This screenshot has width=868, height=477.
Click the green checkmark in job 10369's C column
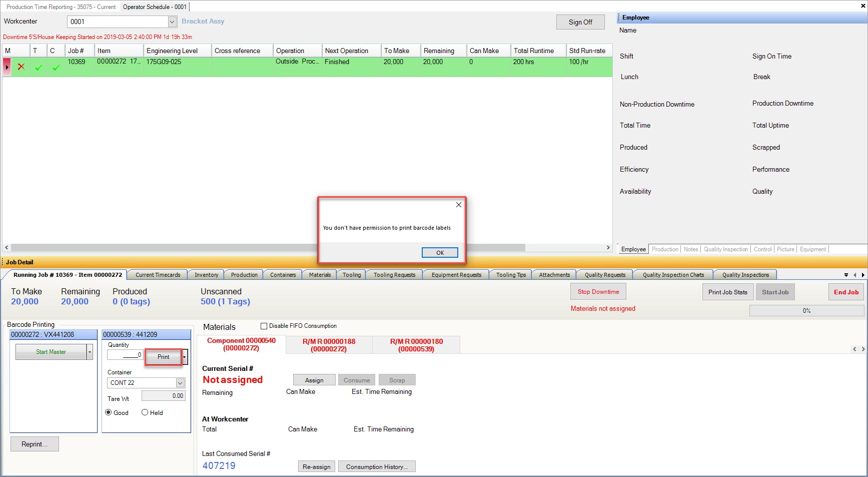click(56, 67)
